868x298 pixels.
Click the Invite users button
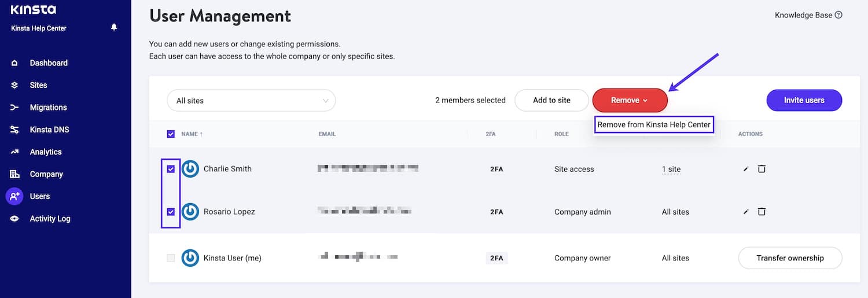(804, 100)
